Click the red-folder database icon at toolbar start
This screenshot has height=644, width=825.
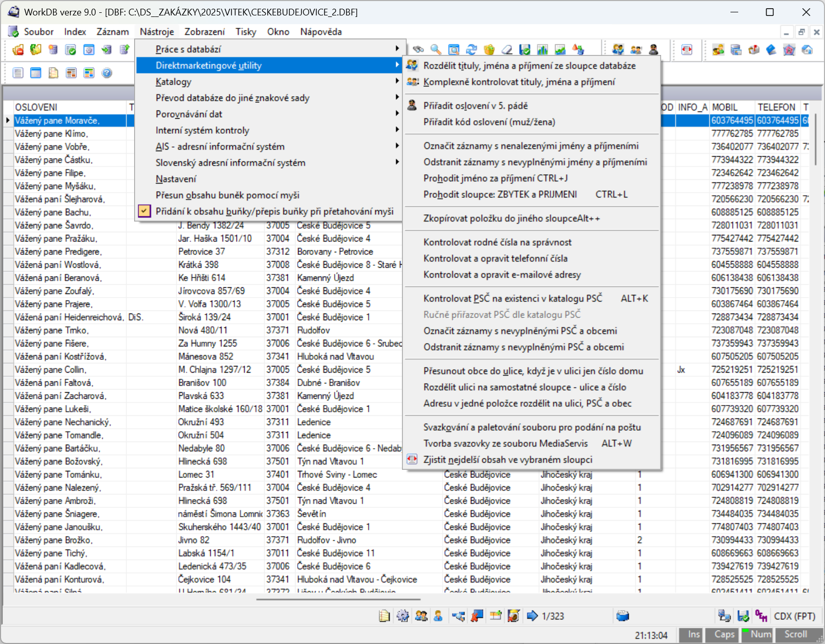pos(18,49)
